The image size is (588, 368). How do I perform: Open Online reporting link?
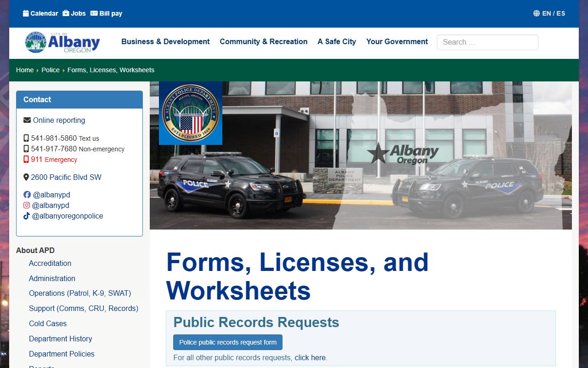click(59, 120)
